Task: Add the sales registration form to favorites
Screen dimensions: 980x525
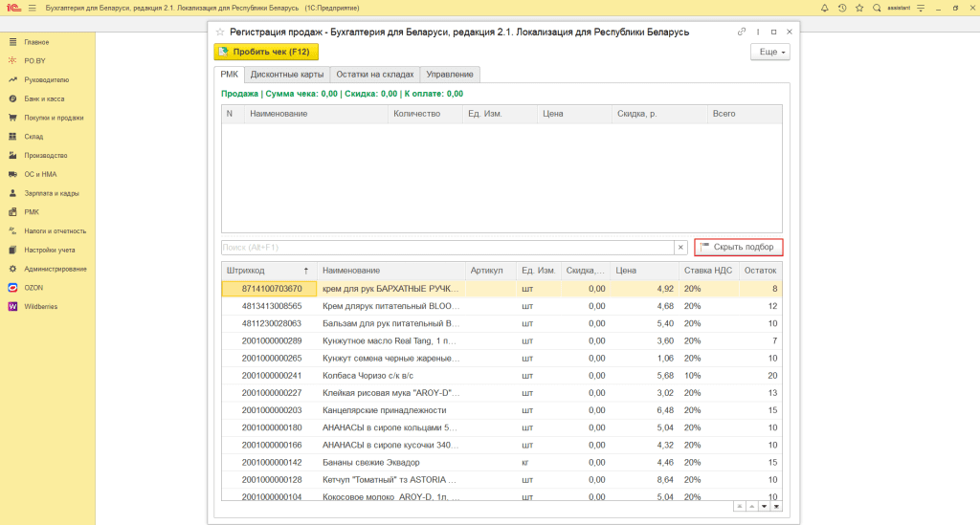Action: 220,32
